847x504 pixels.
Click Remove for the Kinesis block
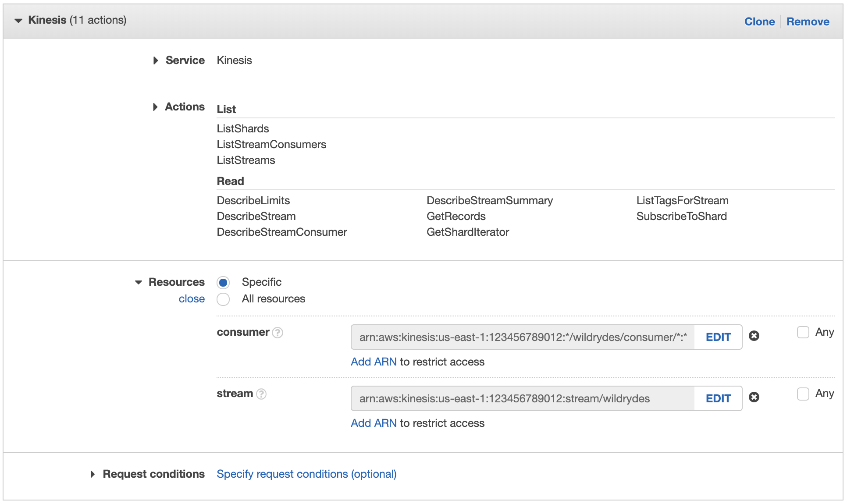pyautogui.click(x=808, y=21)
